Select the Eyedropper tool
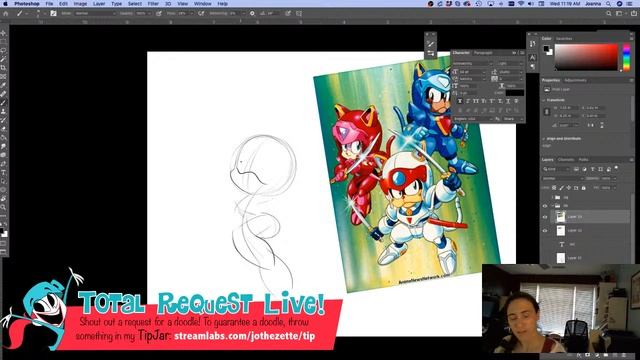This screenshot has width=640, height=360. (3, 85)
